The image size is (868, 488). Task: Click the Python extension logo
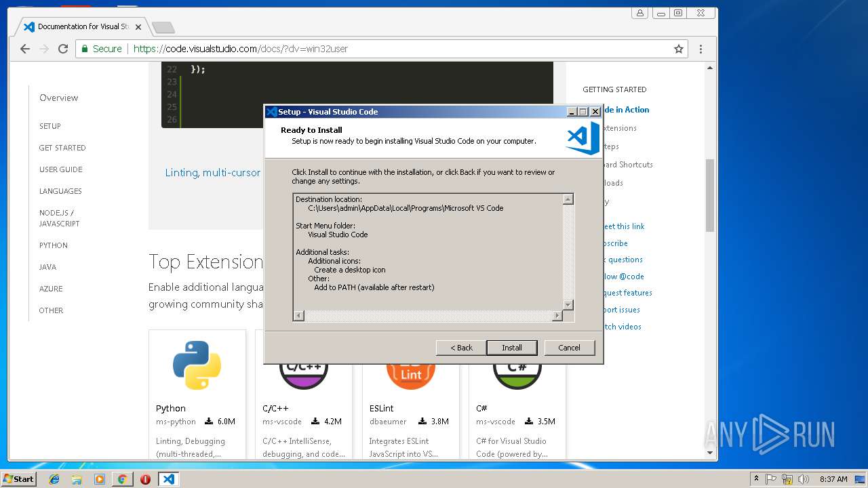click(197, 365)
